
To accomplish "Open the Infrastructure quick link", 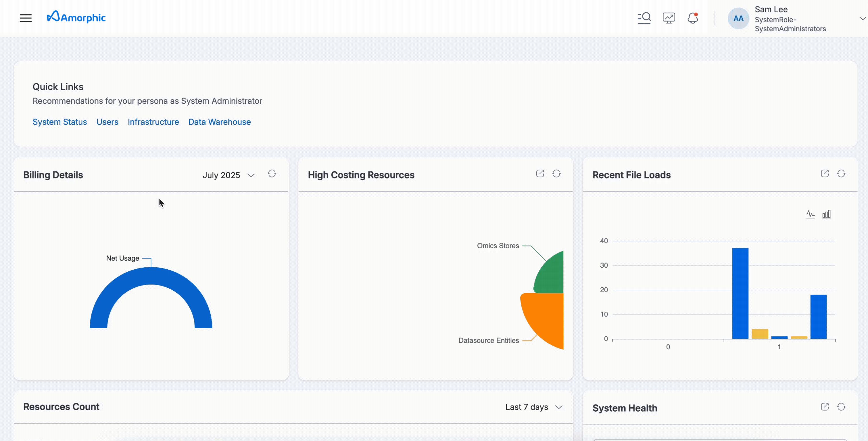I will [153, 122].
